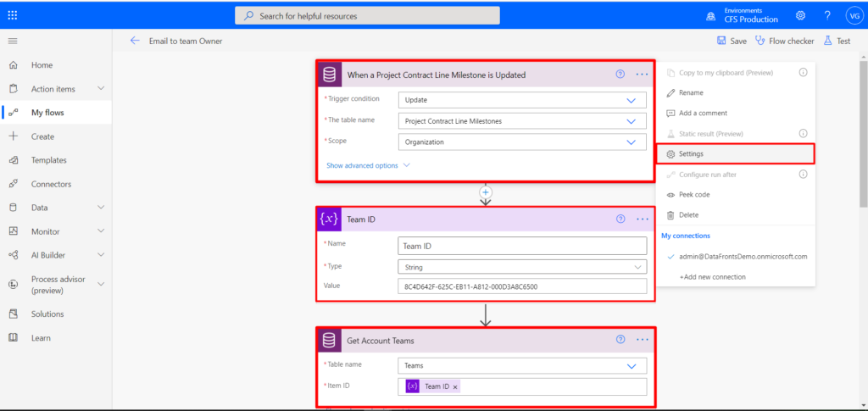The height and width of the screenshot is (411, 868).
Task: Open the help question mark in header
Action: pyautogui.click(x=827, y=15)
